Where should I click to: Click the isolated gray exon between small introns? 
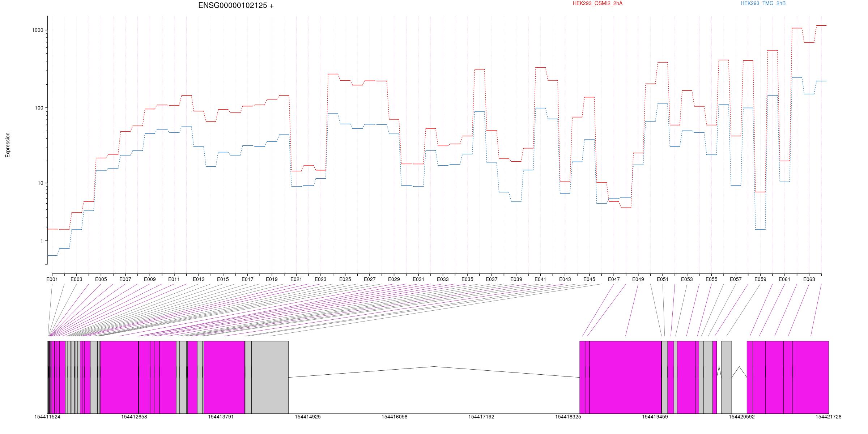(726, 377)
